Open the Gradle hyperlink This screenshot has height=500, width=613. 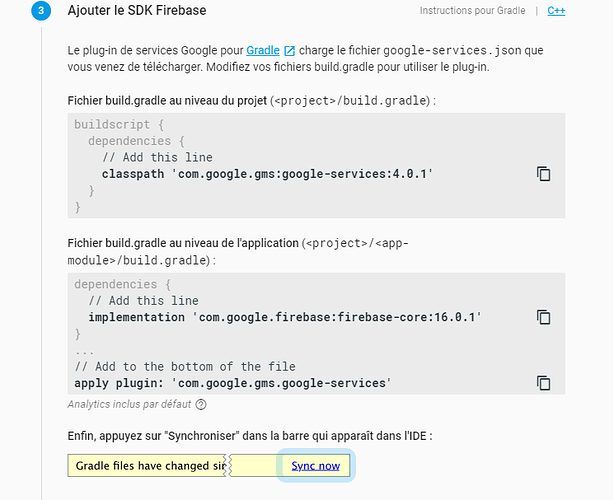coord(263,50)
